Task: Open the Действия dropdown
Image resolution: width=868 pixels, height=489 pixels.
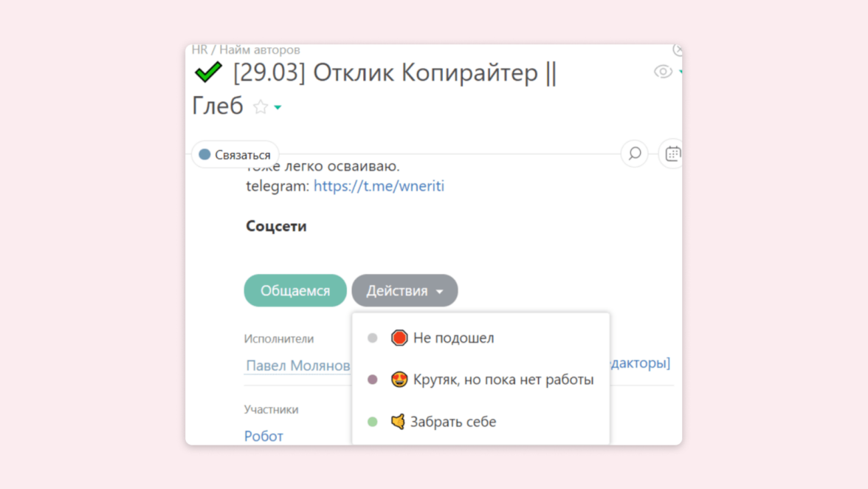Action: (404, 291)
